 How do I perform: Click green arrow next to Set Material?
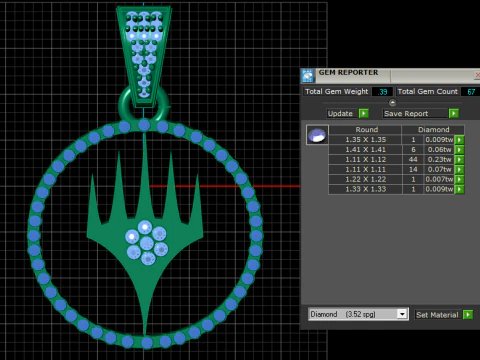(x=468, y=315)
